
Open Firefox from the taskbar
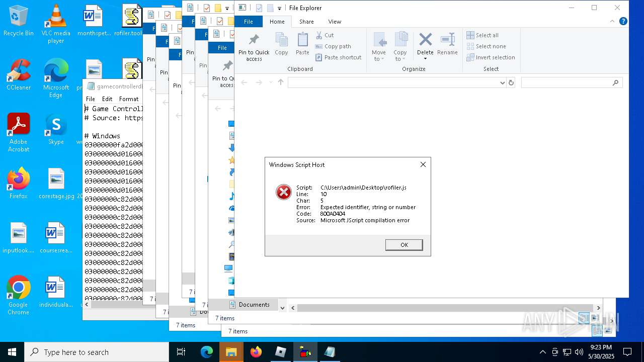coord(256,352)
